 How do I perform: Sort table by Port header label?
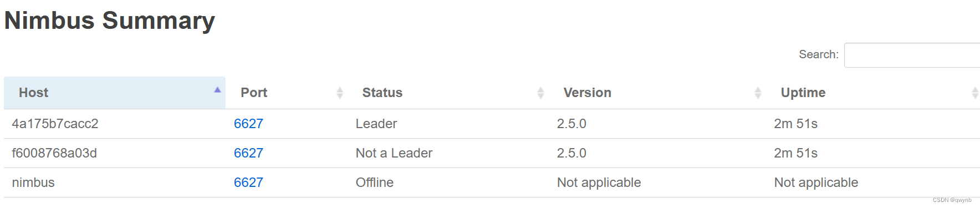pyautogui.click(x=254, y=93)
